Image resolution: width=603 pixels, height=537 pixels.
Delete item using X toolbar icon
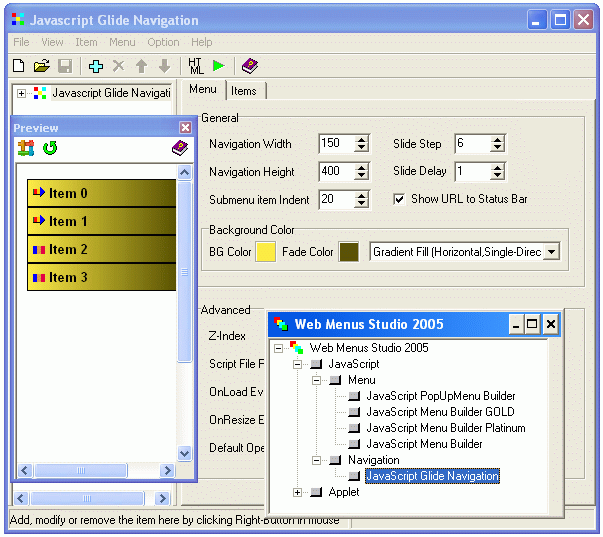(118, 66)
